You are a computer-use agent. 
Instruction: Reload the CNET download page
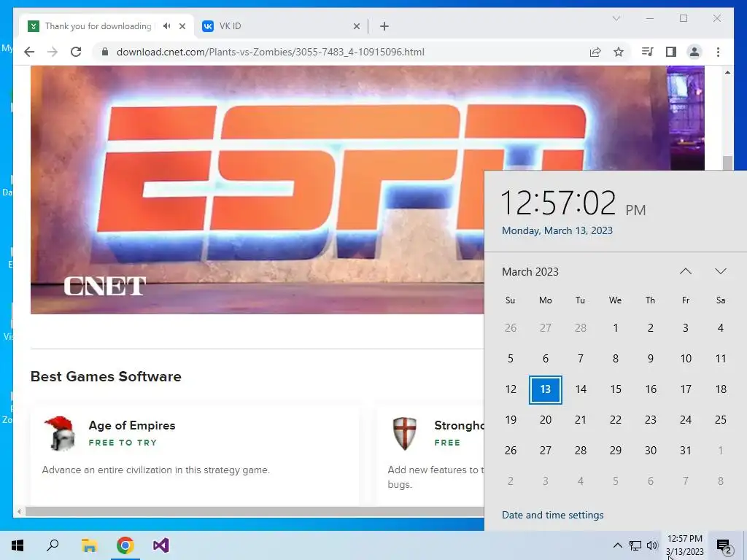click(76, 52)
